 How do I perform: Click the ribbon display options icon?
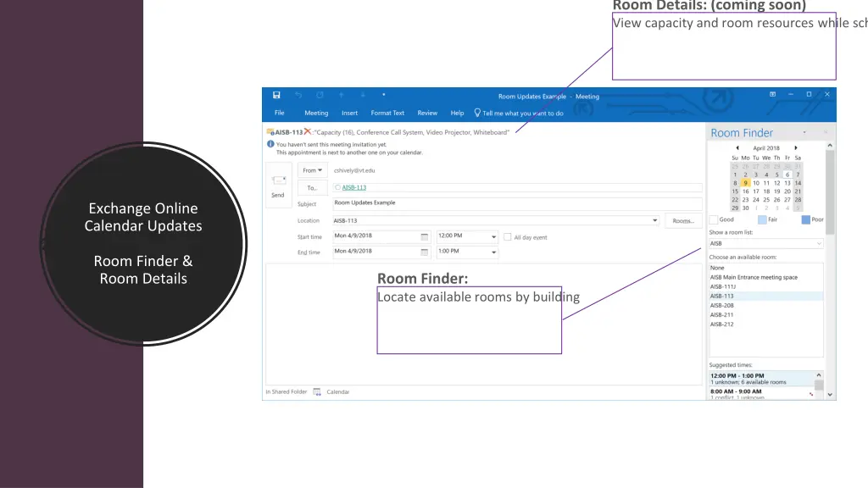(773, 95)
